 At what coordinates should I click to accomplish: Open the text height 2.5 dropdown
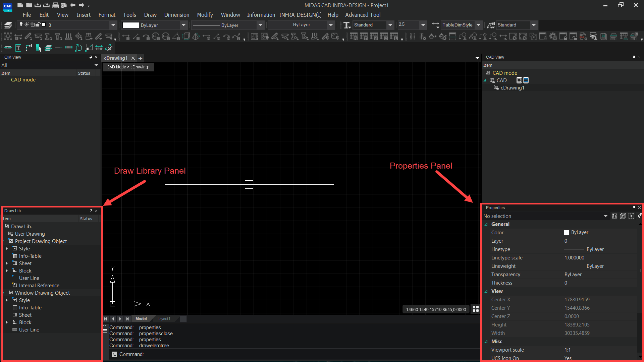(423, 25)
